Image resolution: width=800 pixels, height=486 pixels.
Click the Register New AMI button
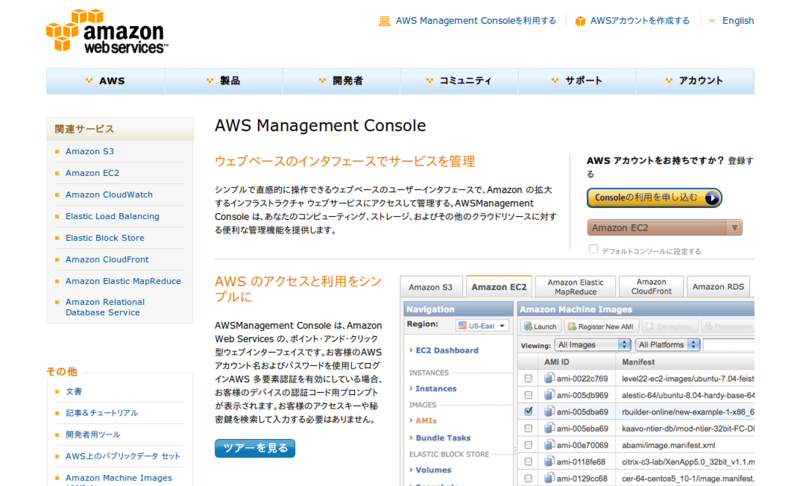602,326
